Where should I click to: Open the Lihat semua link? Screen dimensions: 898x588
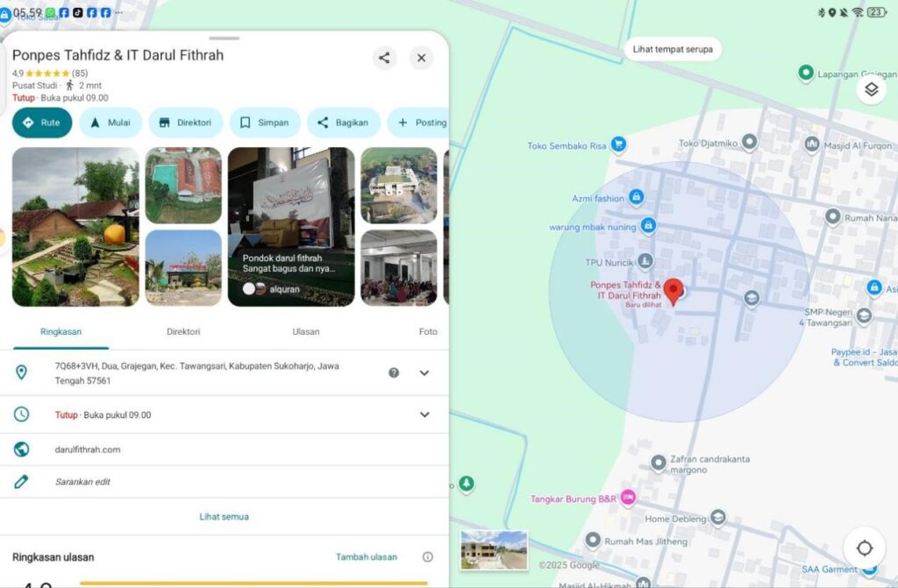(x=224, y=517)
